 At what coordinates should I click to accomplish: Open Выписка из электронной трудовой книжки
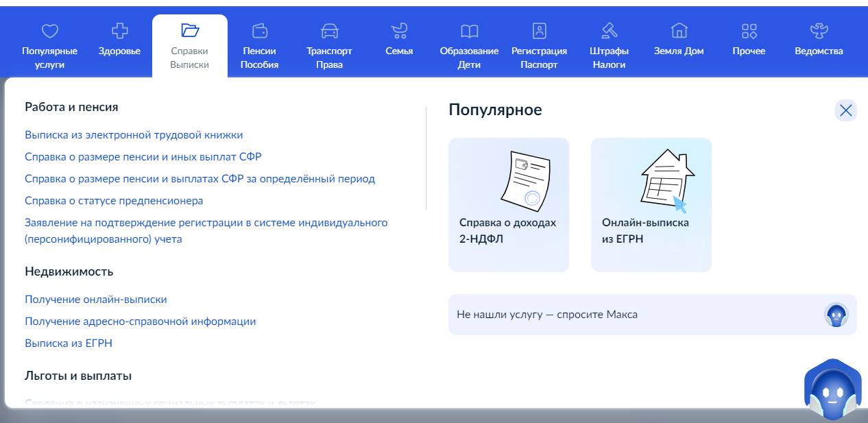coord(134,135)
